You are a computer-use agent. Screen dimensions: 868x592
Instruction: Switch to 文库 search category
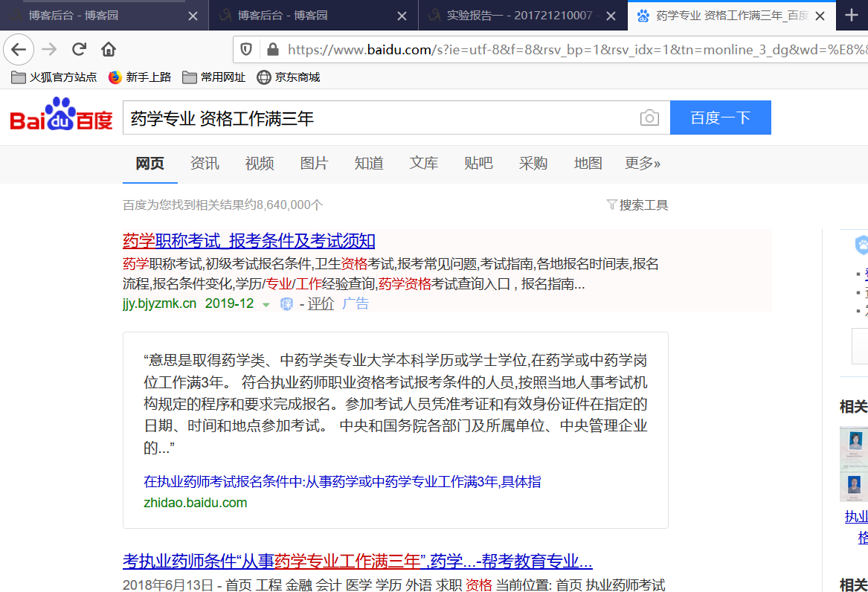424,163
